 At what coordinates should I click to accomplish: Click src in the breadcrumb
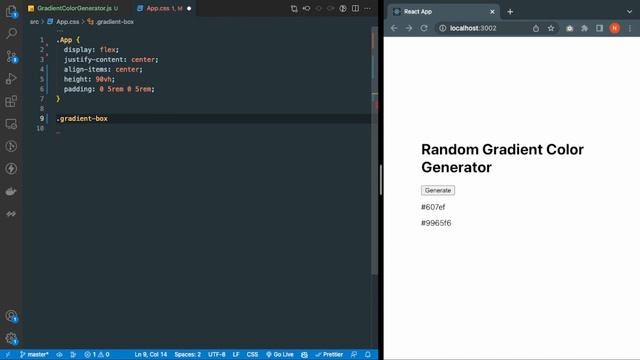(x=34, y=22)
